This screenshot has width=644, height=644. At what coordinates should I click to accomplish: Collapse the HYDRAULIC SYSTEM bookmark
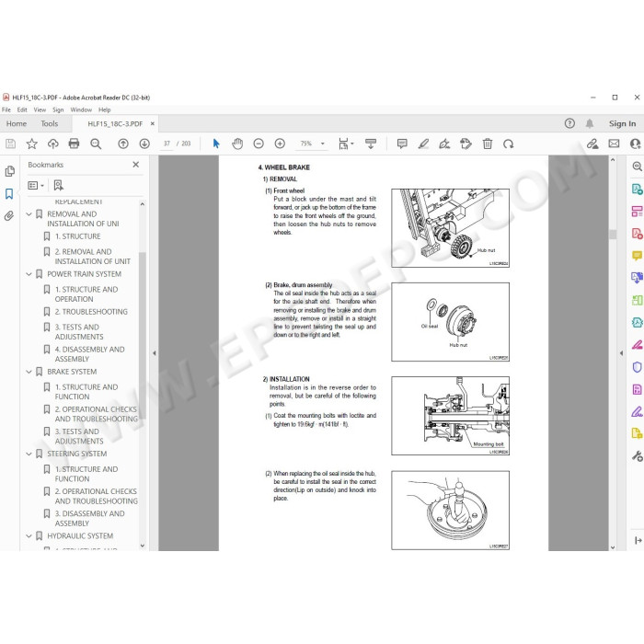[29, 536]
